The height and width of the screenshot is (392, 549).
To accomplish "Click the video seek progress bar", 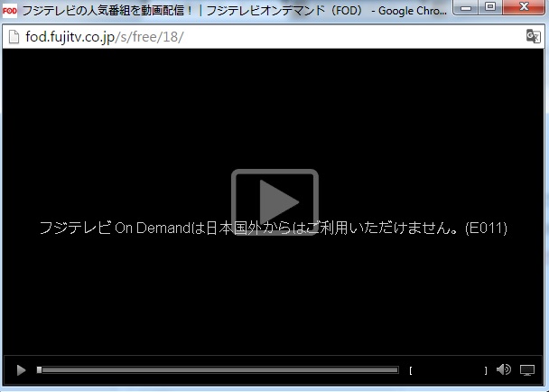I will pos(218,370).
